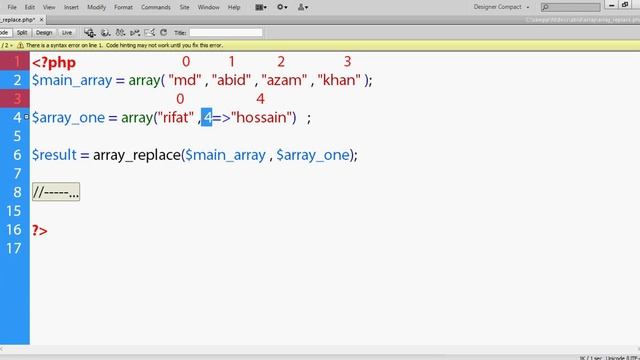
Task: Switch to Live view
Action: pyautogui.click(x=67, y=33)
